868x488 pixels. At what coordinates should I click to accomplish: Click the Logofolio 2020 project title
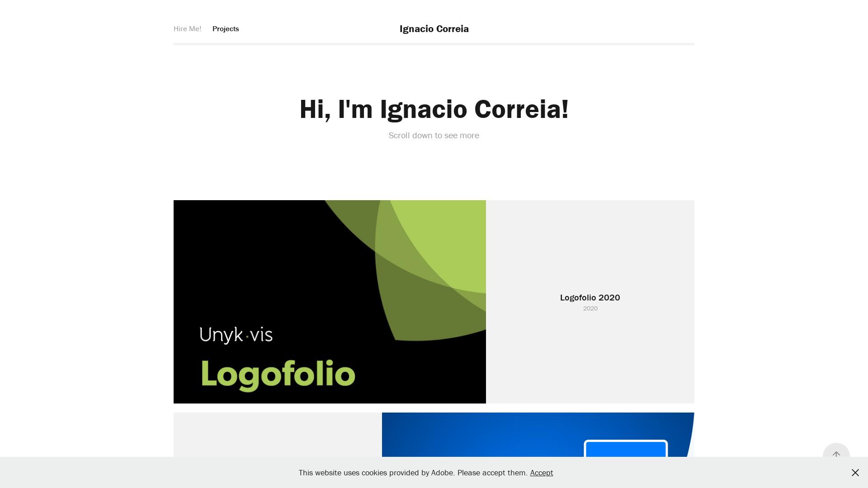pyautogui.click(x=590, y=297)
